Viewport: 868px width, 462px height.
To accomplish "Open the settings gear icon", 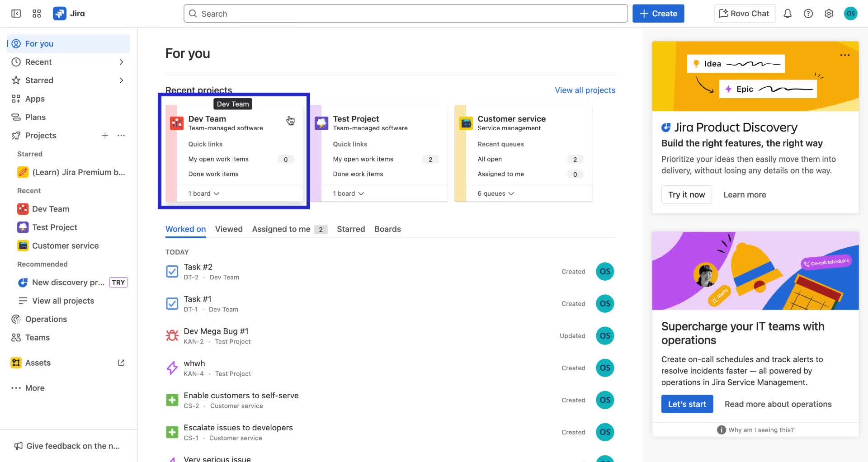I will point(829,14).
